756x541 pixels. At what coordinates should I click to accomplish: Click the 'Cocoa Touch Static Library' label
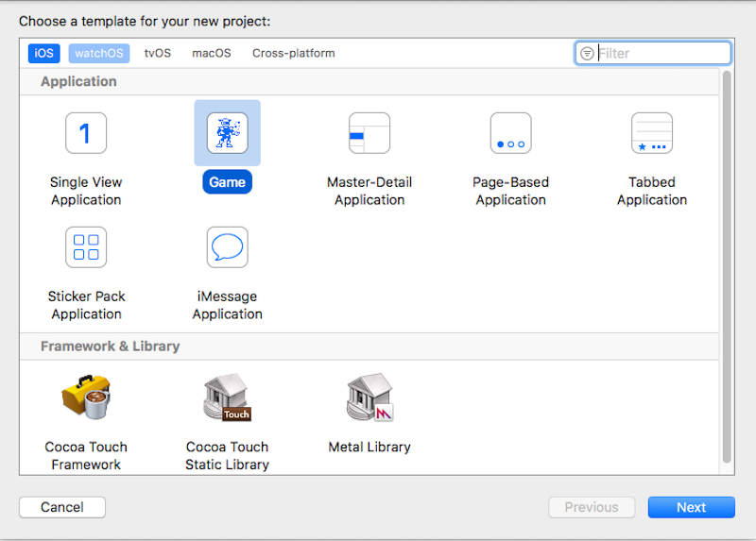pyautogui.click(x=227, y=456)
